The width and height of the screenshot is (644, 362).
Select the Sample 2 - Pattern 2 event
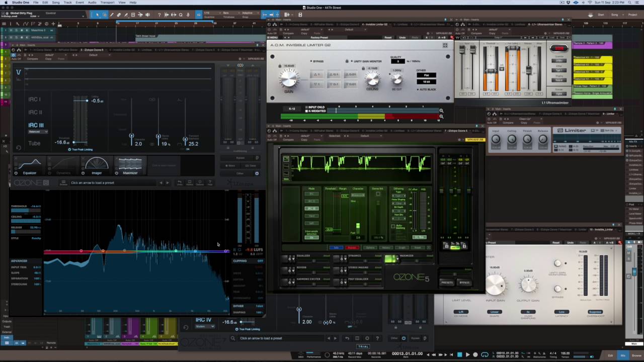tap(592, 45)
